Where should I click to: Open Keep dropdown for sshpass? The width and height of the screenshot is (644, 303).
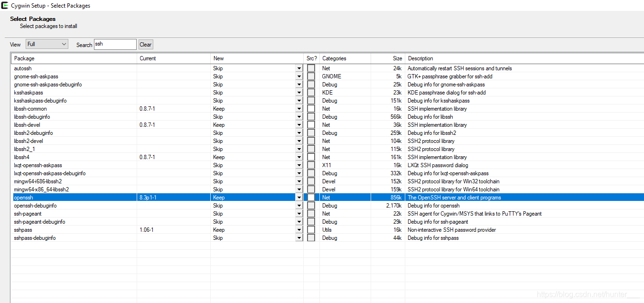click(299, 230)
